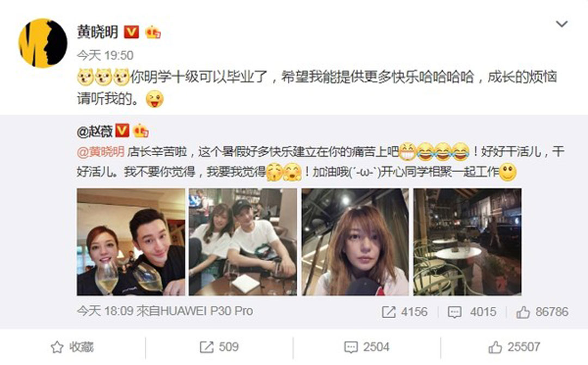Open the original post comments count 4015
Viewport: 588px width, 365px height.
click(x=472, y=312)
